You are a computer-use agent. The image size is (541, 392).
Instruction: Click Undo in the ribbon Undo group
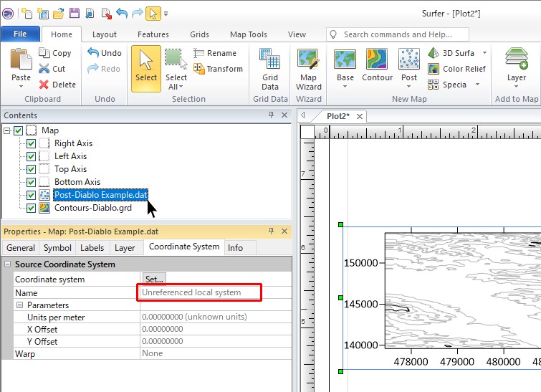point(105,53)
